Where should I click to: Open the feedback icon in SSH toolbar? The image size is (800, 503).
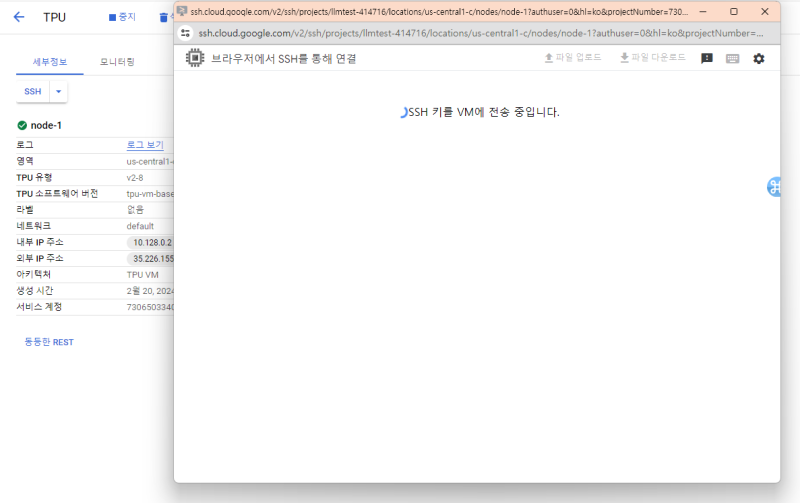(x=707, y=58)
